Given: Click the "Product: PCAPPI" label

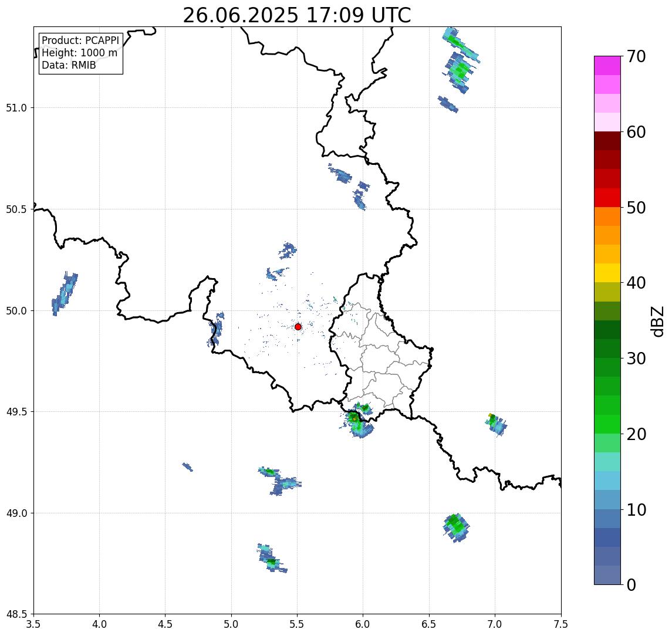Looking at the screenshot, I should click(x=80, y=40).
